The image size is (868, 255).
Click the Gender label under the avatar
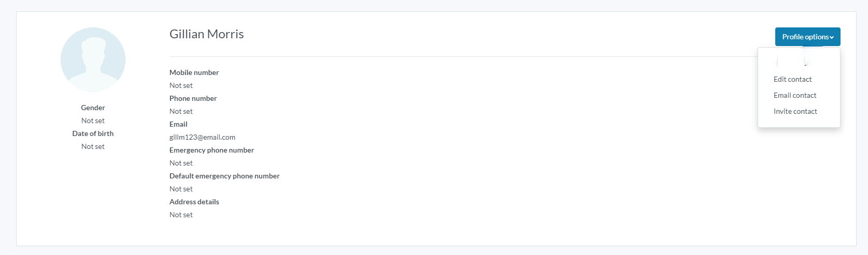tap(93, 108)
